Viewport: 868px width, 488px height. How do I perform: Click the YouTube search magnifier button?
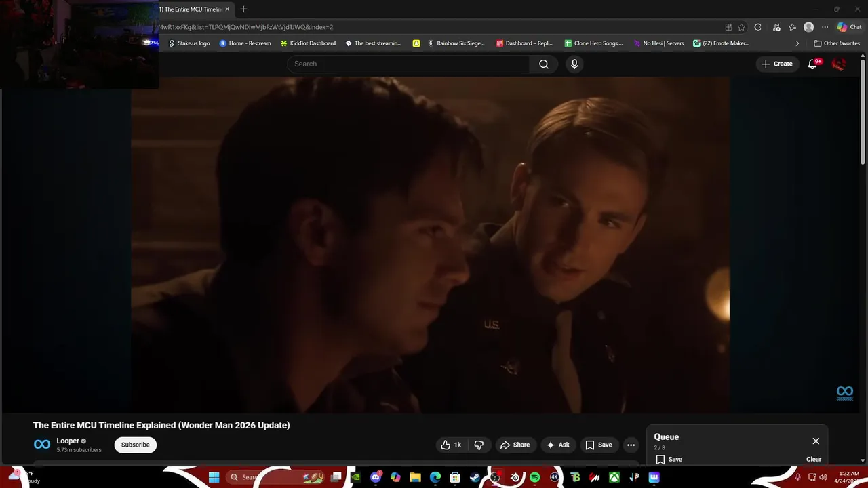[x=544, y=64]
